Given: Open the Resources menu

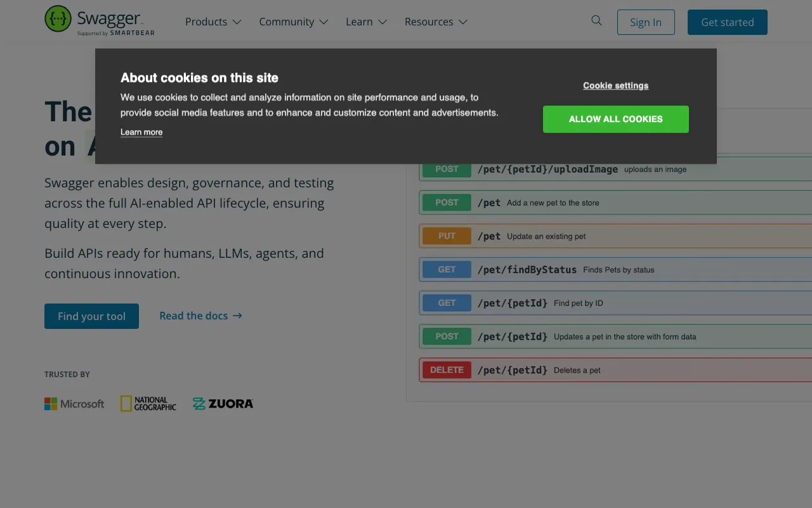Looking at the screenshot, I should 435,22.
